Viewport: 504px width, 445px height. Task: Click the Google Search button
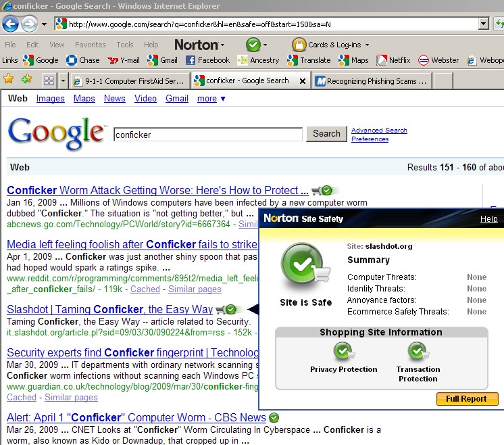(326, 134)
